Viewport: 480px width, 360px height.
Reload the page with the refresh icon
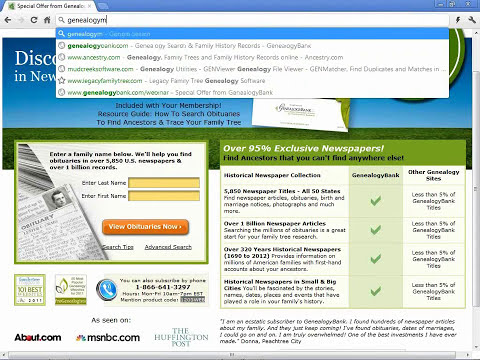tap(34, 20)
